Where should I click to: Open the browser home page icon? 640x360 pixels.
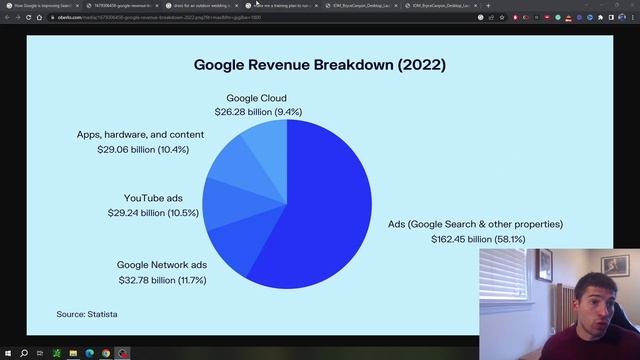click(39, 18)
